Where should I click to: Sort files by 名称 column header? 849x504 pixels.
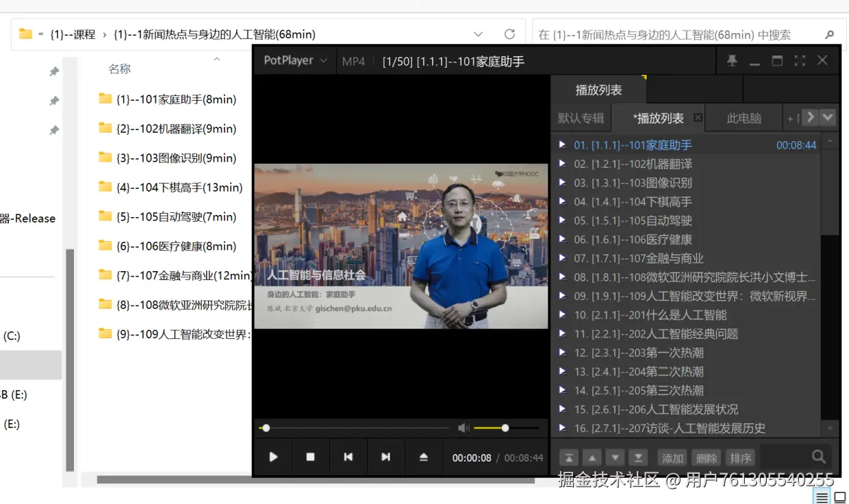pyautogui.click(x=119, y=69)
